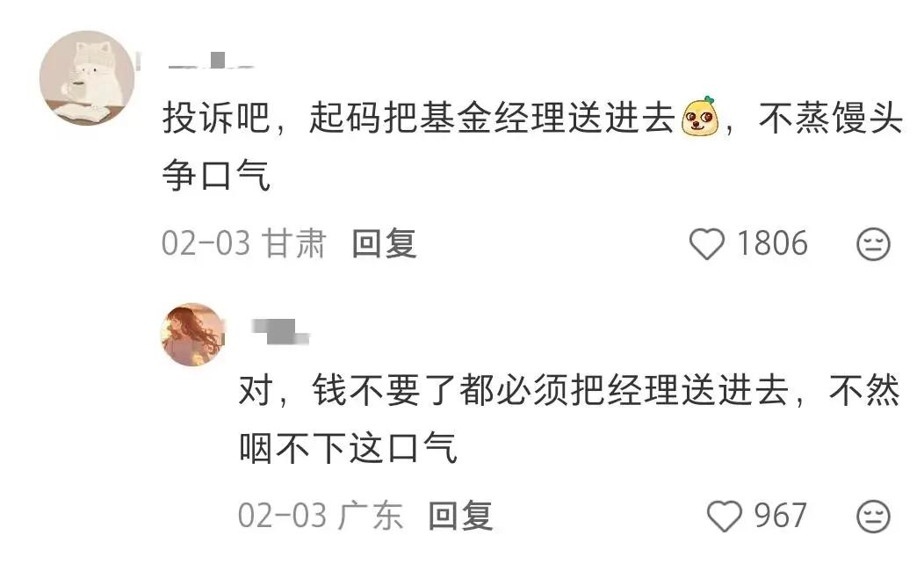The height and width of the screenshot is (564, 924).
Task: Like the comment with 1806 likes
Action: tap(706, 244)
